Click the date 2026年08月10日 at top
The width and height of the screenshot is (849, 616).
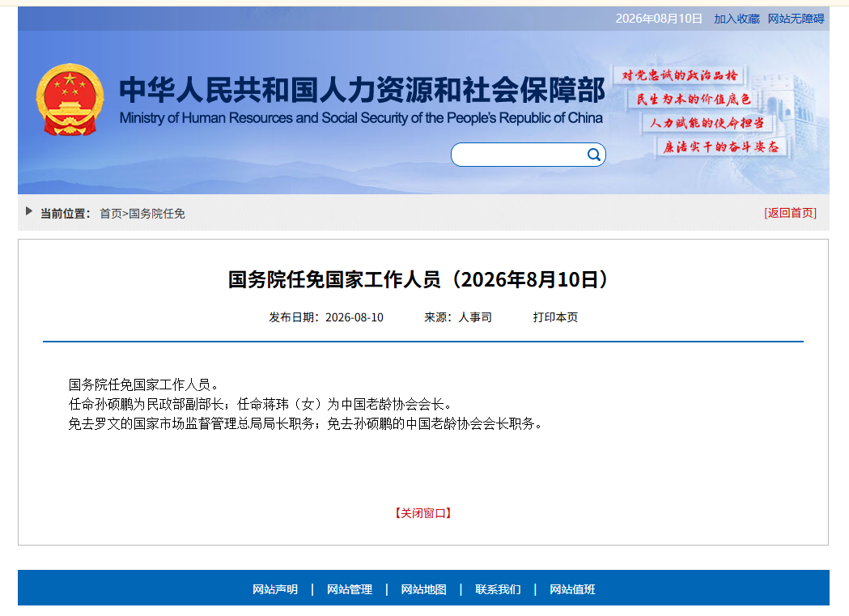[659, 19]
